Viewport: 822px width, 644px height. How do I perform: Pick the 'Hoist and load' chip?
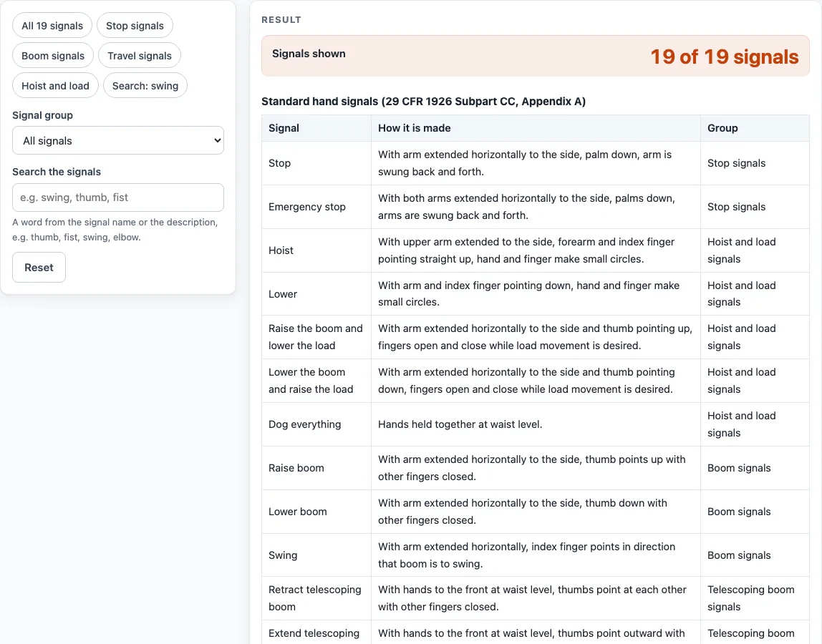56,85
